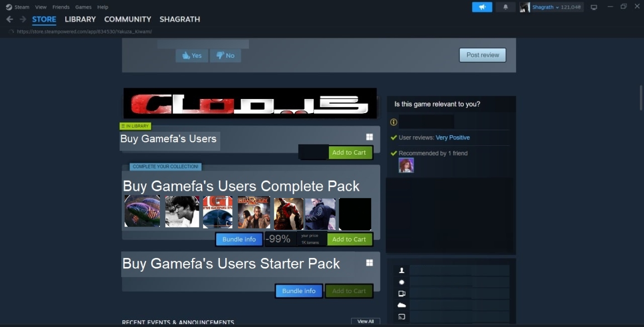The image size is (644, 327).
Task: Open the View menu
Action: pos(41,7)
